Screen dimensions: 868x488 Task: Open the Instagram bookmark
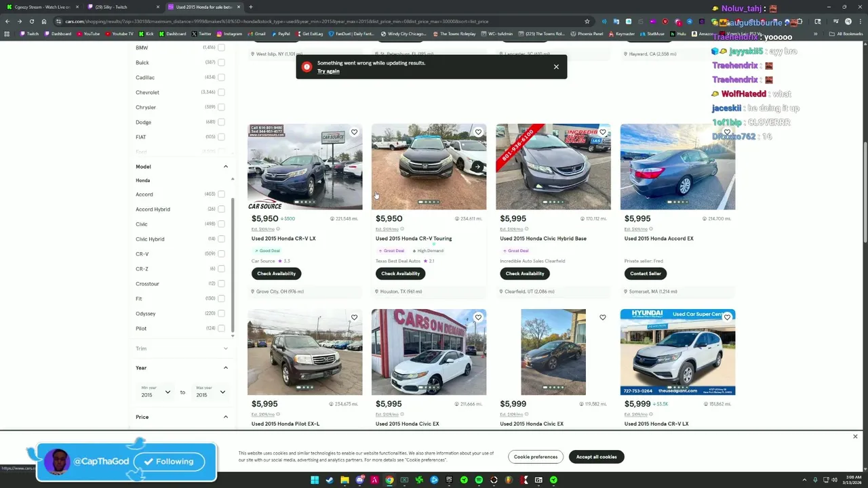click(229, 34)
